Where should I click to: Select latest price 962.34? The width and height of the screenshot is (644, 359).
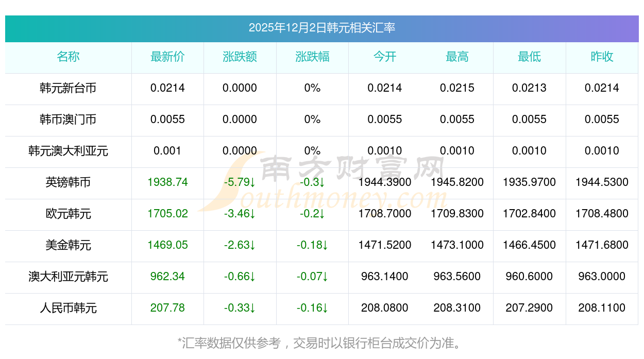(167, 277)
